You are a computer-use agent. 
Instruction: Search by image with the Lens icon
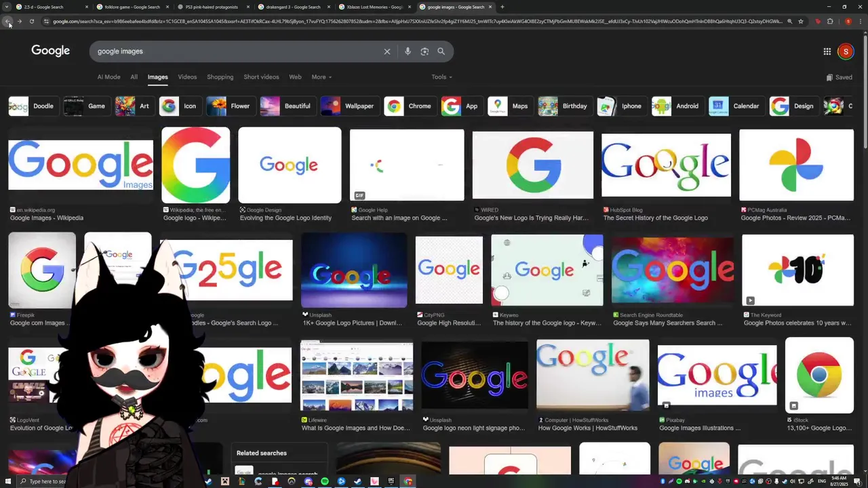(425, 52)
